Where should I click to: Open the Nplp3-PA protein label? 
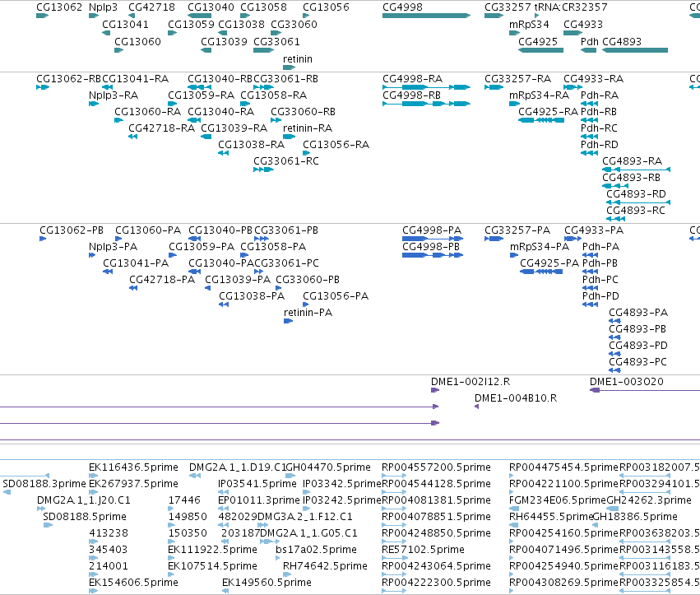tap(113, 247)
